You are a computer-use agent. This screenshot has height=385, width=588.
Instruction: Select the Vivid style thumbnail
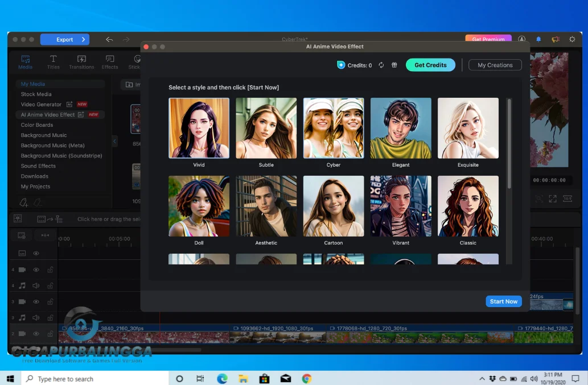pyautogui.click(x=199, y=128)
